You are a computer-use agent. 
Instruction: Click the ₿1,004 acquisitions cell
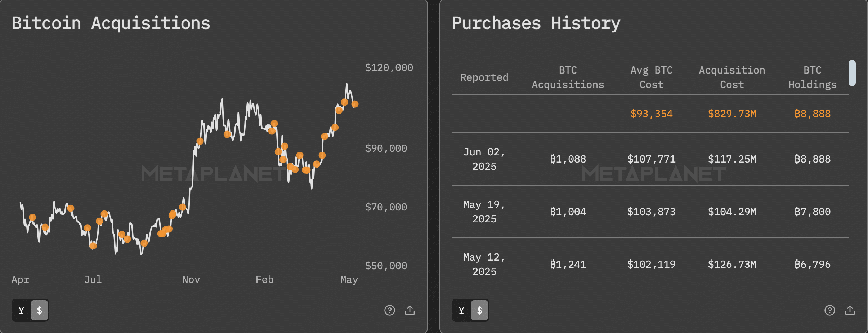568,212
